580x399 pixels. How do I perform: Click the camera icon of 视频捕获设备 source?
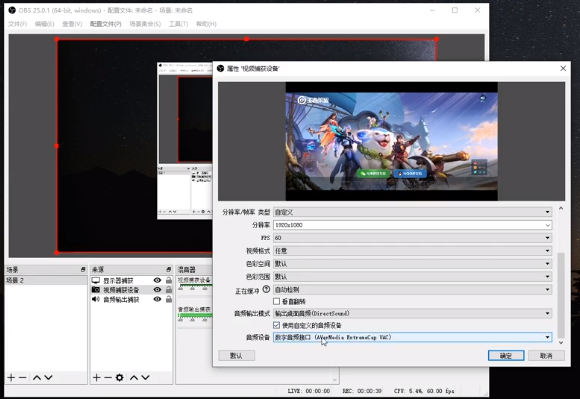[96, 290]
